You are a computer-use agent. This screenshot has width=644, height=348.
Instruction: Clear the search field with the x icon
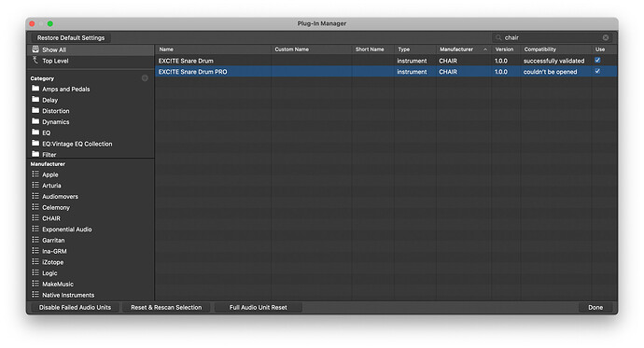pos(606,37)
